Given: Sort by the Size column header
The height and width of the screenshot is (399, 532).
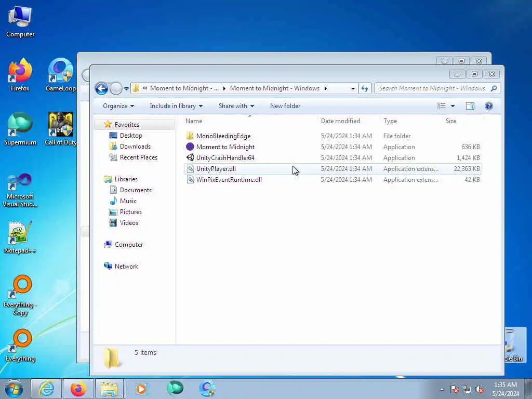Looking at the screenshot, I should click(451, 121).
